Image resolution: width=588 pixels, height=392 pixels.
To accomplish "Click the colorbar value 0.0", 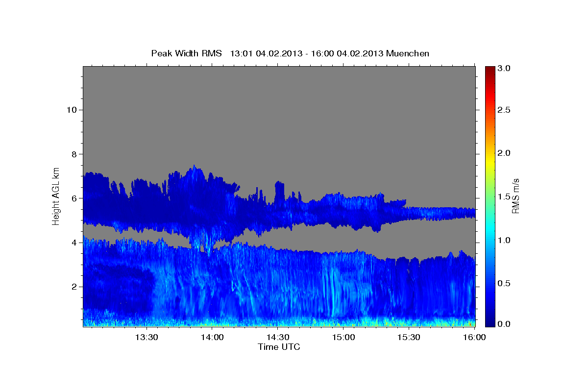I will [504, 324].
